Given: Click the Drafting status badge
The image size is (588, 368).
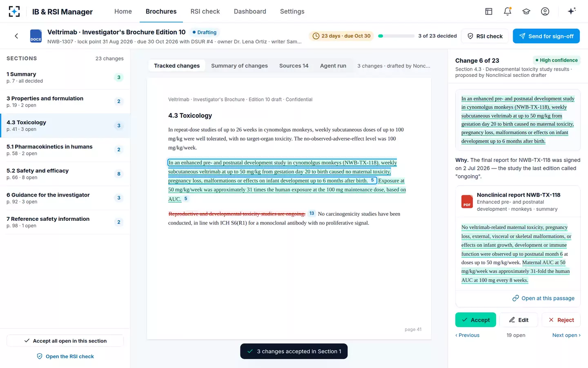Looking at the screenshot, I should point(205,32).
